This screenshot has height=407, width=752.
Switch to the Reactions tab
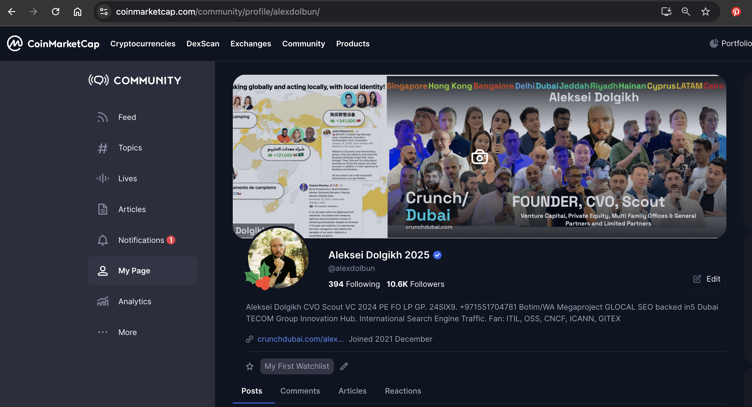(403, 391)
